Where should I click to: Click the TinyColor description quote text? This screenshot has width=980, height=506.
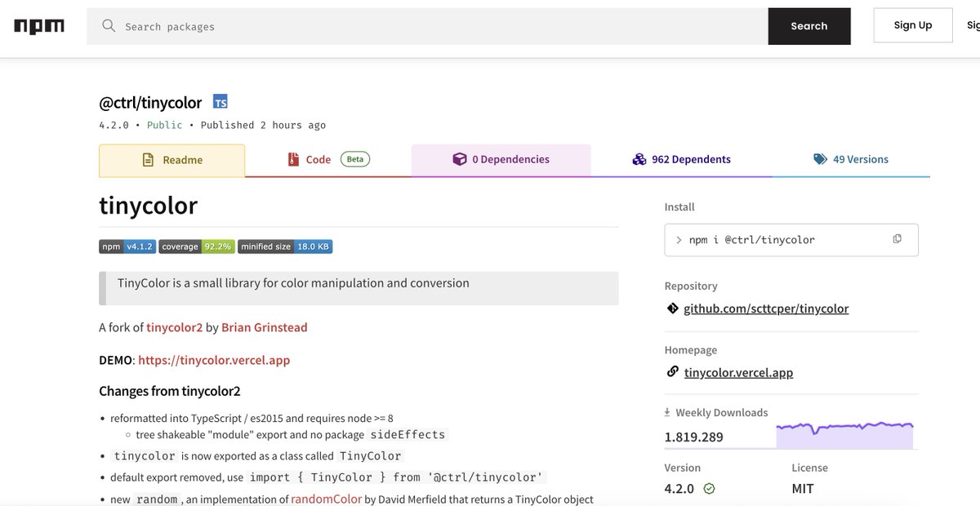pyautogui.click(x=293, y=283)
